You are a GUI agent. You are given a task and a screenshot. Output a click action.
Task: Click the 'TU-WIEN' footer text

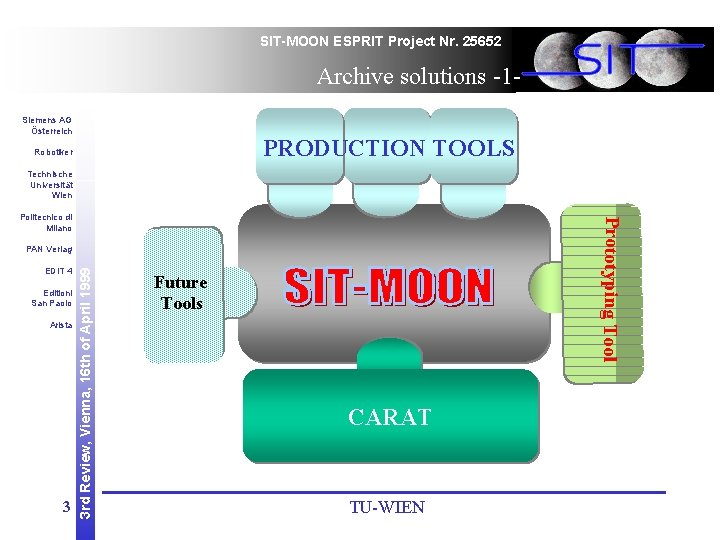click(387, 507)
